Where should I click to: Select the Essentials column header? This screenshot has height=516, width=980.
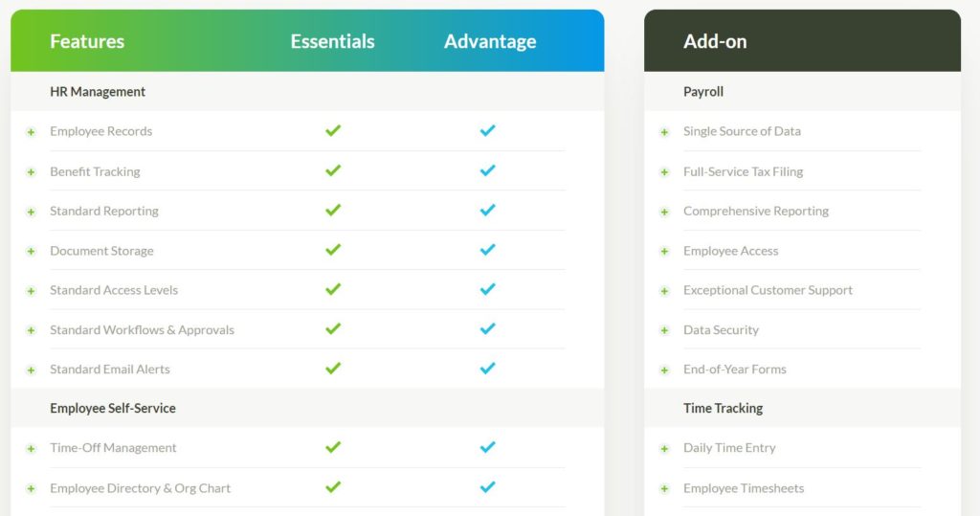coord(332,41)
